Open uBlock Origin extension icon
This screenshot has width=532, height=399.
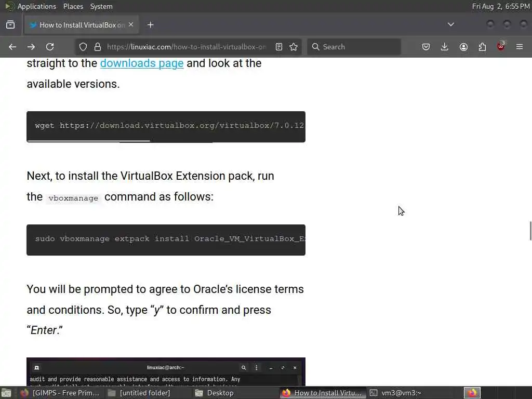tap(501, 46)
